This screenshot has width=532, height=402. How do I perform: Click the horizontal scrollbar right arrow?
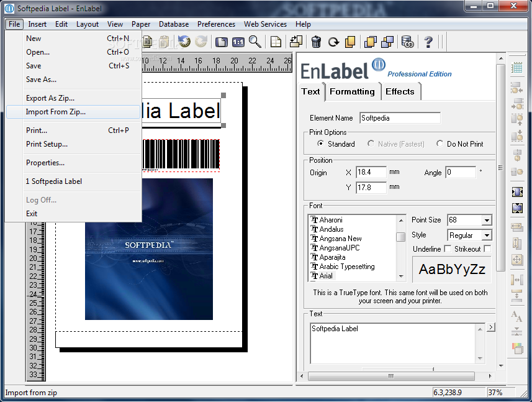click(x=490, y=376)
